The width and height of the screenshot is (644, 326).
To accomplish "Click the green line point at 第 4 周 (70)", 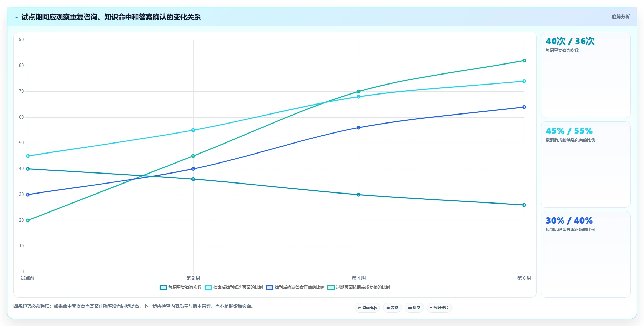I will click(x=359, y=91).
